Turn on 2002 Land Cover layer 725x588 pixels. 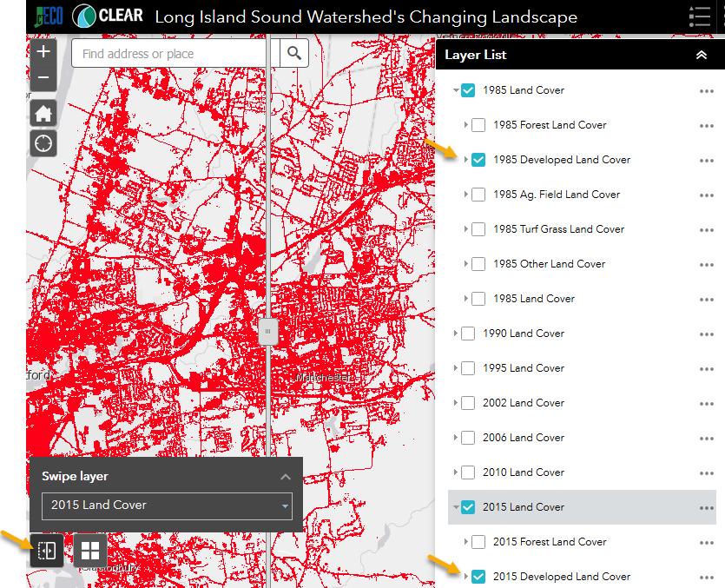point(468,402)
